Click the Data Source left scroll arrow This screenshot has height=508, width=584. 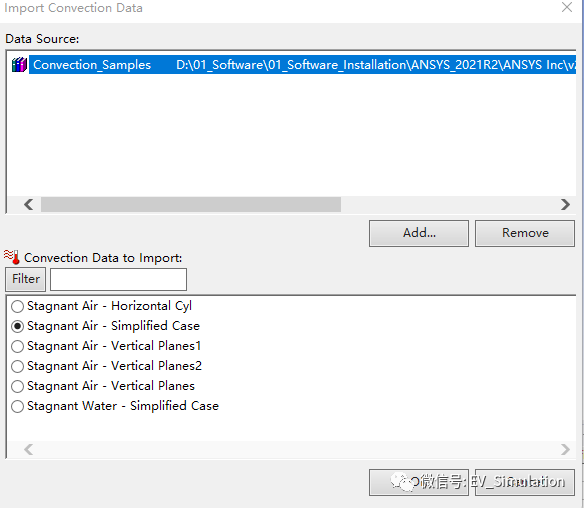(x=29, y=204)
